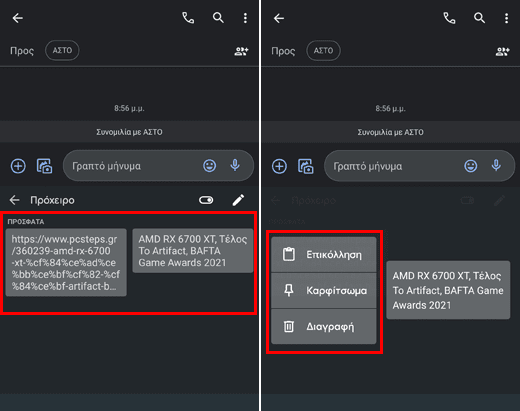Focus the Γραπτό μήνυμα field on right
The height and width of the screenshot is (411, 520).
coord(394,166)
